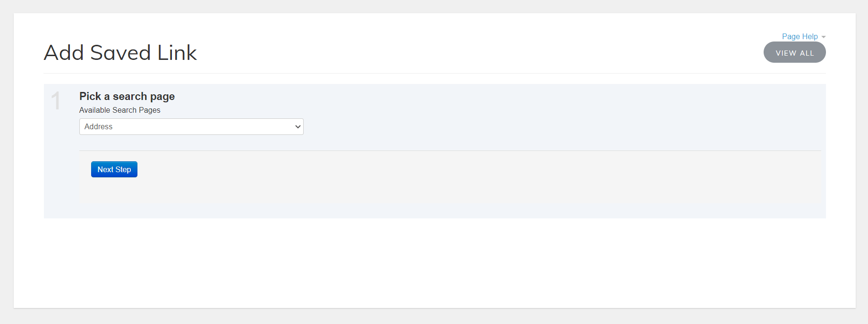
Task: Open the Available Search Pages dropdown
Action: tap(191, 126)
